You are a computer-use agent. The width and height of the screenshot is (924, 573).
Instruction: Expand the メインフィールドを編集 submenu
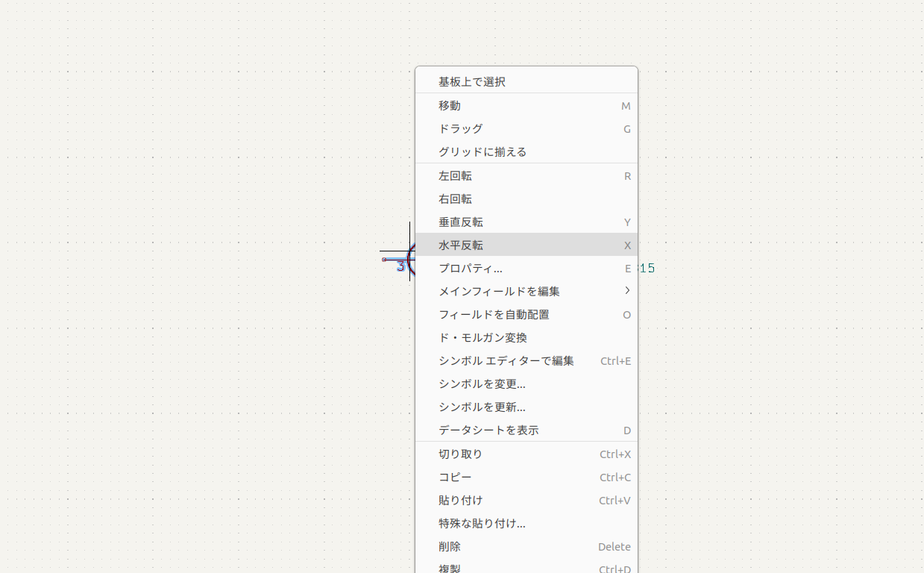[x=500, y=292]
